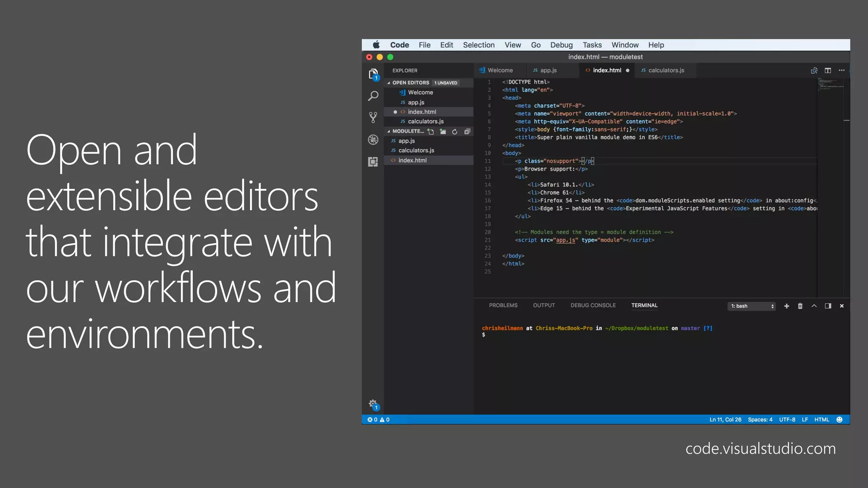Select index.html in the moduletest folder
The height and width of the screenshot is (488, 868).
pyautogui.click(x=429, y=161)
